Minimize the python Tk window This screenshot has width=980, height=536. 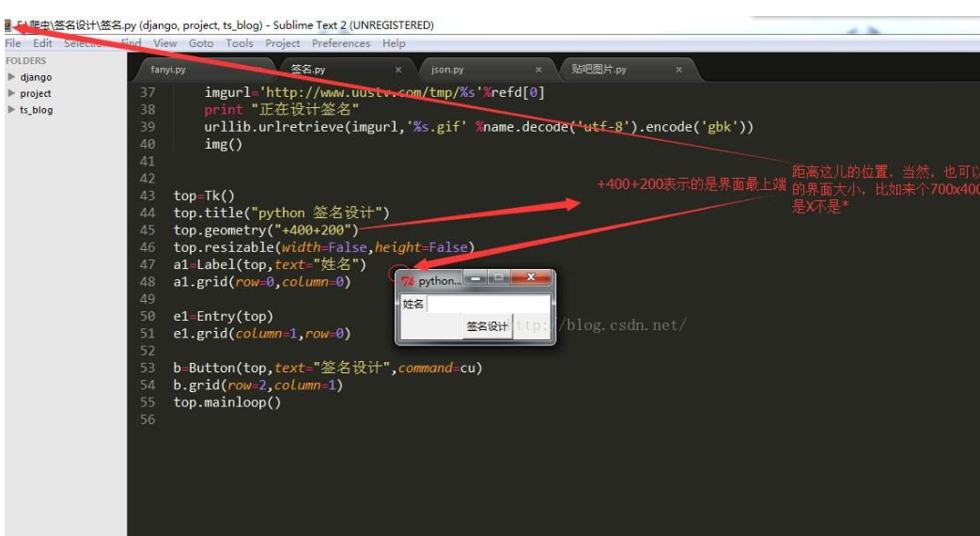pos(476,277)
